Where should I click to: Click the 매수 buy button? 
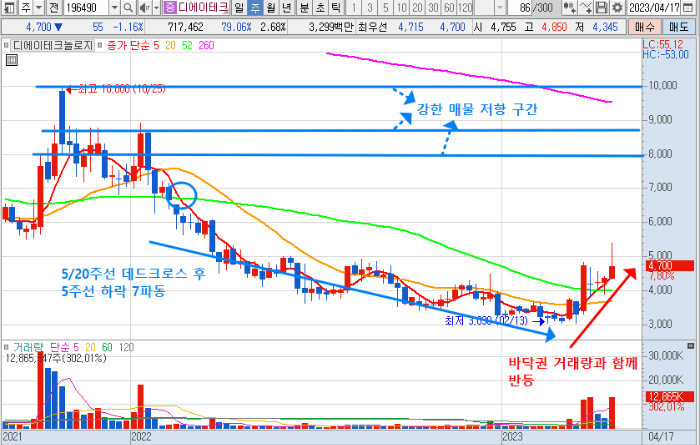(645, 27)
